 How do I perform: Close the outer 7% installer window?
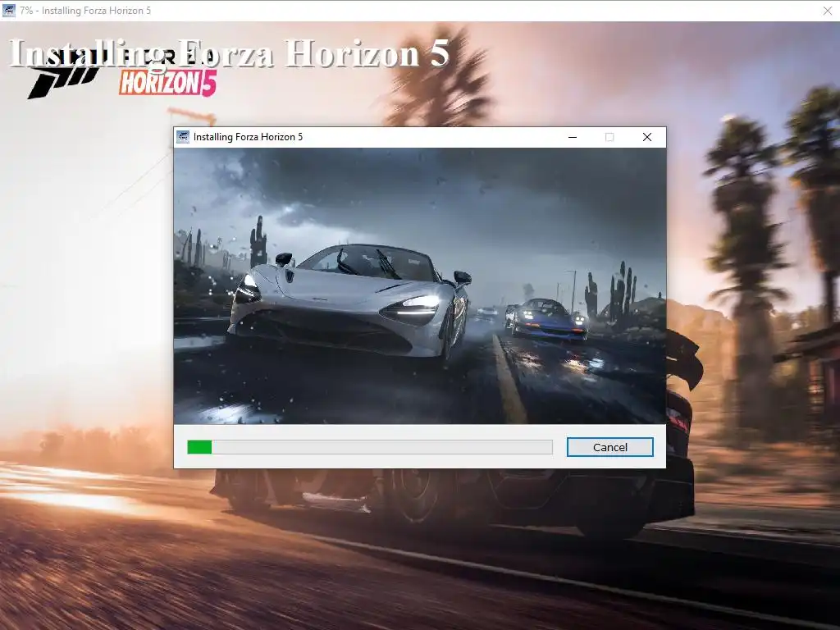pyautogui.click(x=827, y=11)
